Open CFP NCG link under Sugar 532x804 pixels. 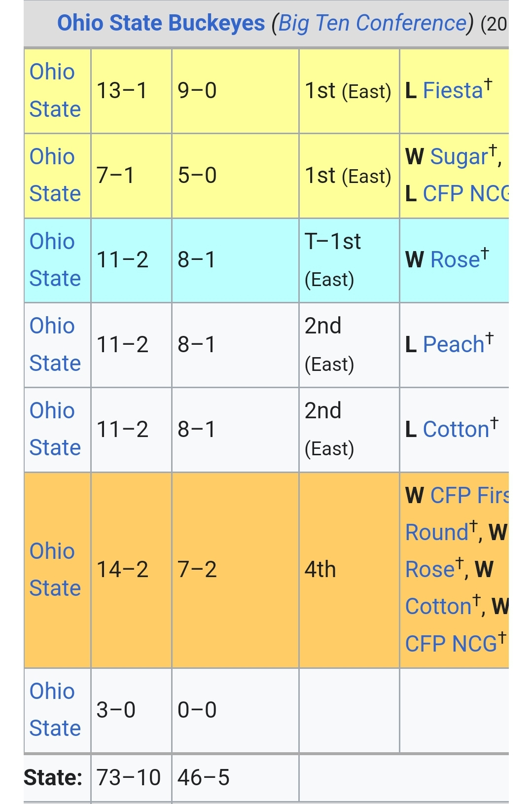point(465,194)
